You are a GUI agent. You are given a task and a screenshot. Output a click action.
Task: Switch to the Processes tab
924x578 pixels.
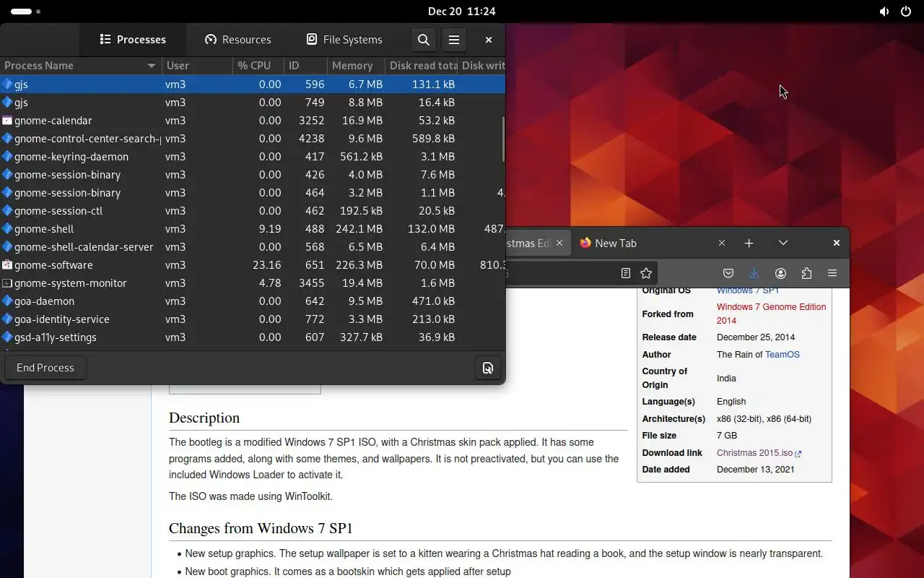click(132, 40)
